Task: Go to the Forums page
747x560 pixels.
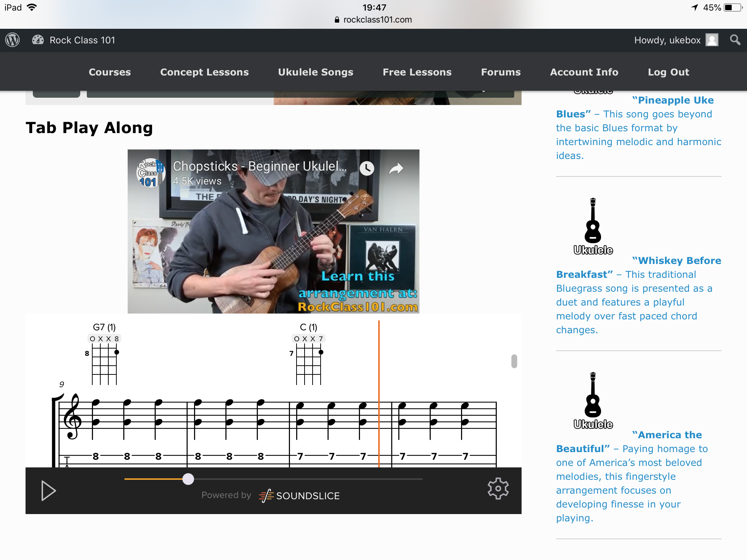Action: pyautogui.click(x=501, y=72)
